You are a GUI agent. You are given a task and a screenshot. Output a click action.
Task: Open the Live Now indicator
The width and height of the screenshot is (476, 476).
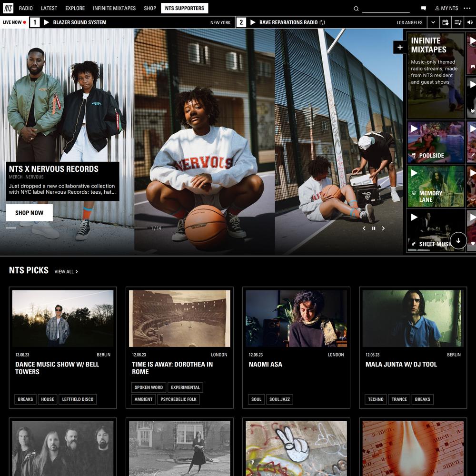click(14, 22)
